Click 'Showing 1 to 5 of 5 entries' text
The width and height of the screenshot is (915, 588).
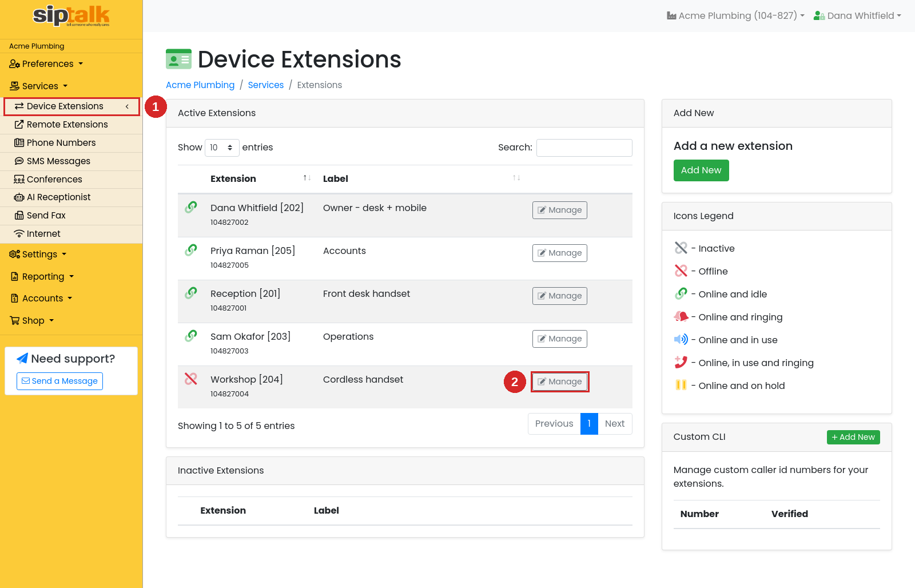tap(236, 426)
